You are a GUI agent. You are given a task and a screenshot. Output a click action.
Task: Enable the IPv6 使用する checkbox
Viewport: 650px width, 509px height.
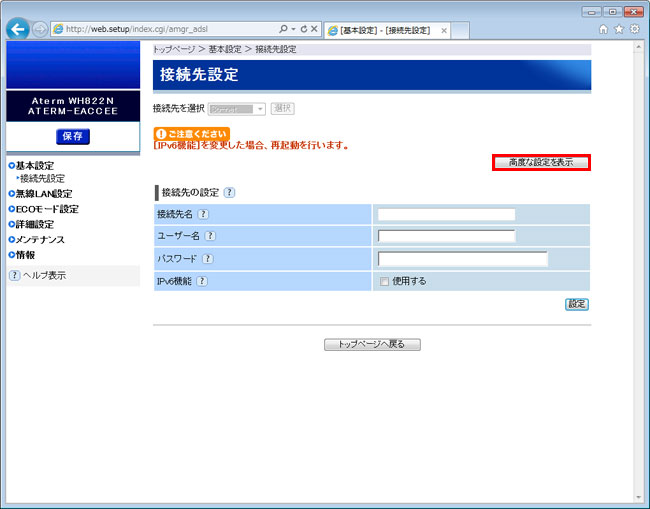pos(384,282)
